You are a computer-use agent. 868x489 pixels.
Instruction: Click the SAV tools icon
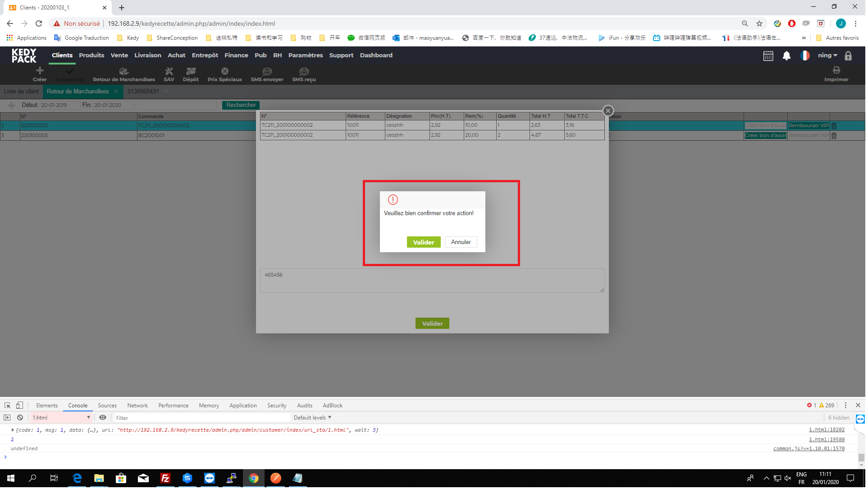169,71
